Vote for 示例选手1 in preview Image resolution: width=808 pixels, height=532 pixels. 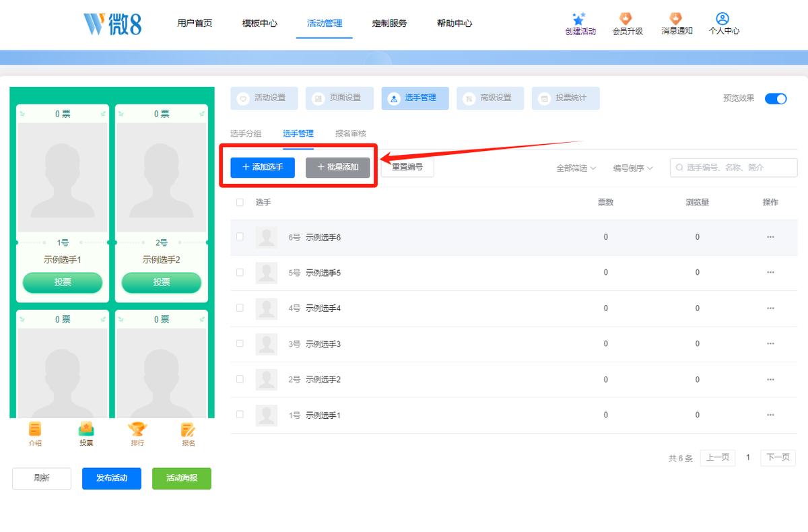pos(63,282)
